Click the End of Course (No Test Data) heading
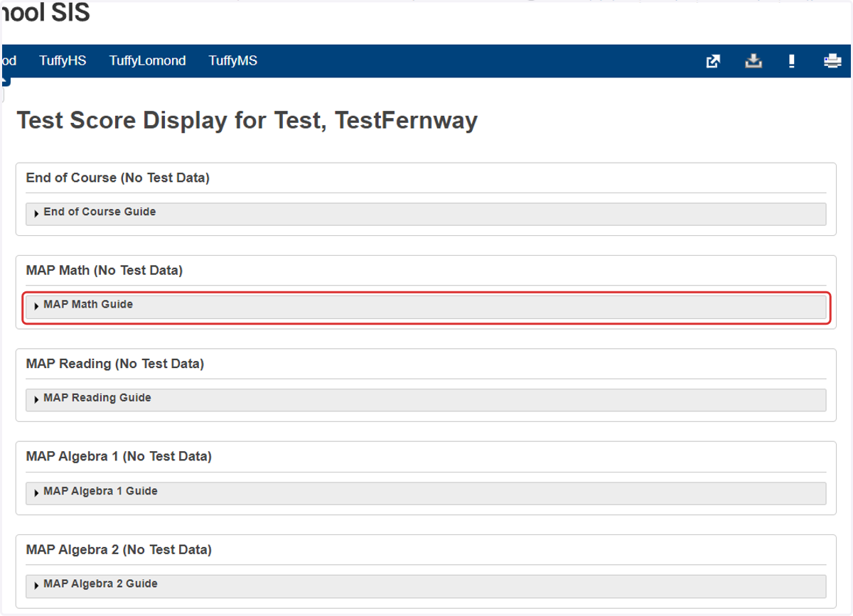This screenshot has width=853, height=616. pyautogui.click(x=118, y=178)
